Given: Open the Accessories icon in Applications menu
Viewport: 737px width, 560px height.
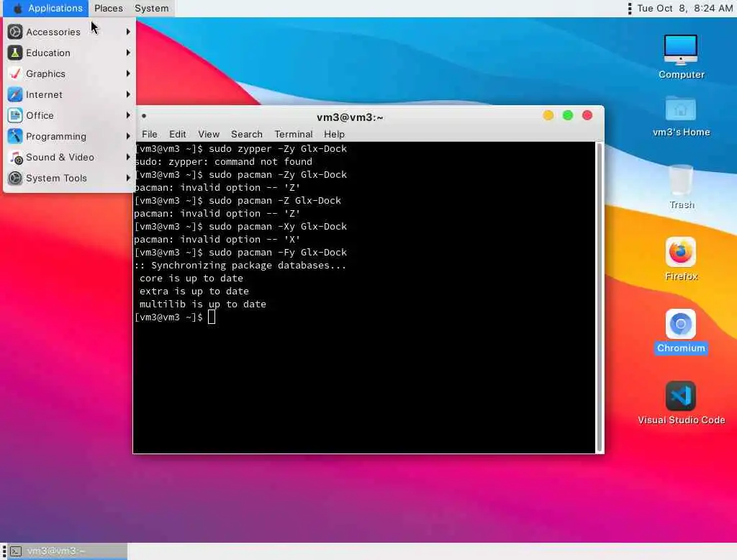Looking at the screenshot, I should [15, 32].
